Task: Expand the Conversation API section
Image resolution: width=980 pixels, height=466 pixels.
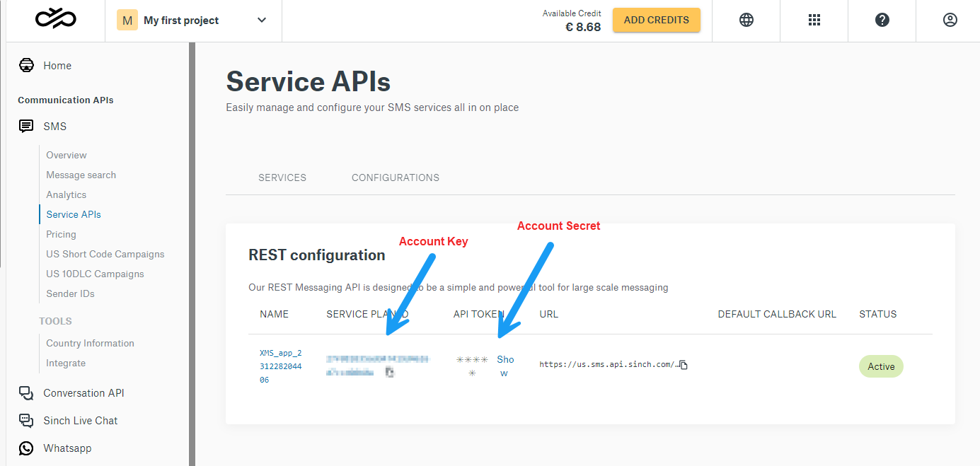Action: click(83, 393)
